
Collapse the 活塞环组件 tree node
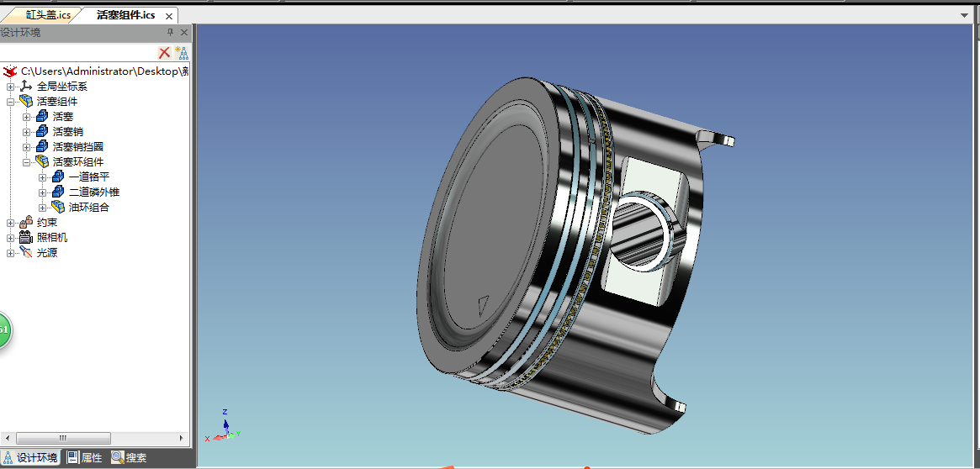pyautogui.click(x=26, y=161)
